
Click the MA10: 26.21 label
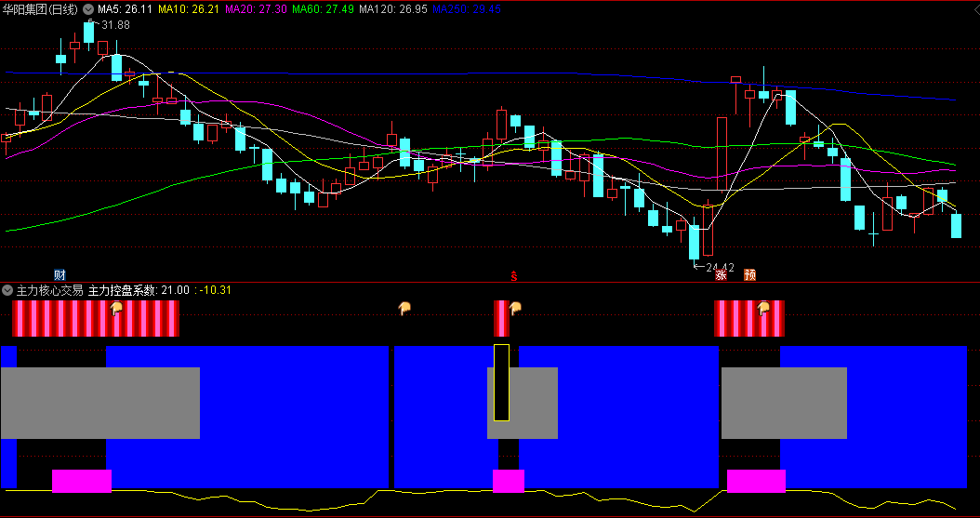pyautogui.click(x=188, y=9)
